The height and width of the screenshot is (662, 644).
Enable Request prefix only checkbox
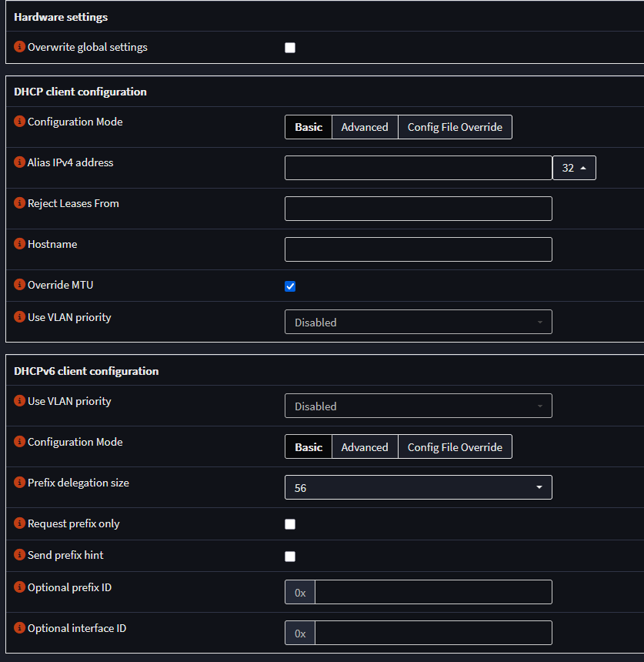click(290, 524)
